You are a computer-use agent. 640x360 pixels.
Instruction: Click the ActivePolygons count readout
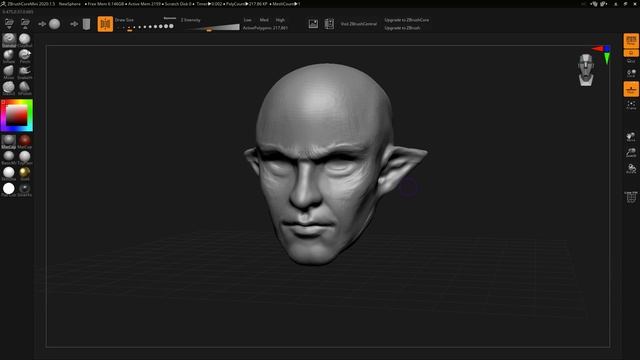(x=265, y=28)
